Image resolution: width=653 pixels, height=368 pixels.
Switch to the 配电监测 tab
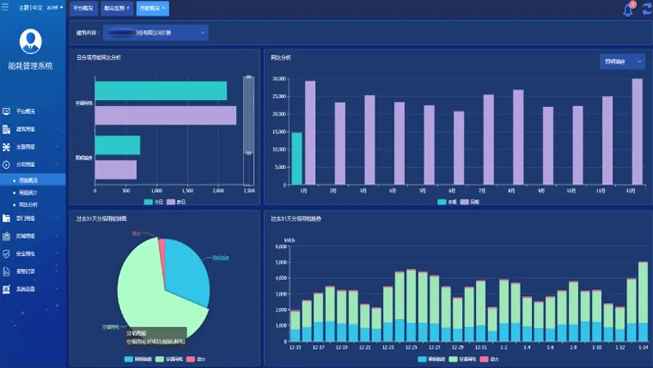117,8
